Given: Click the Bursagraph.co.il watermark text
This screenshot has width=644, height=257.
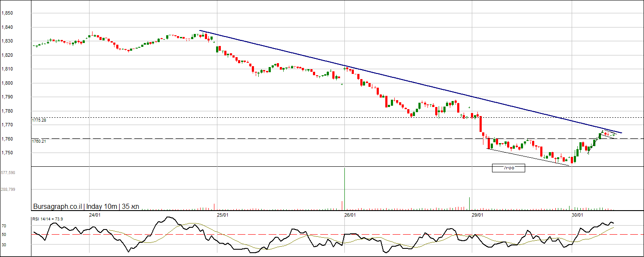Looking at the screenshot, I should 57,207.
